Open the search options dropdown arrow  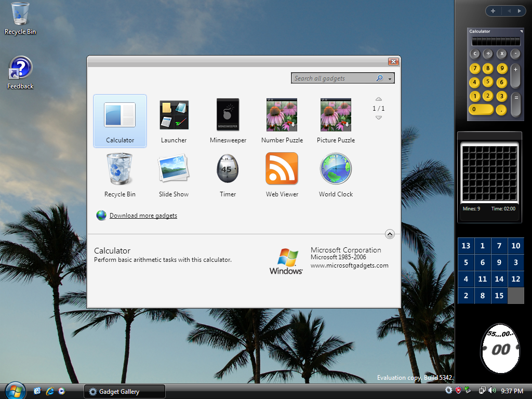tap(390, 78)
